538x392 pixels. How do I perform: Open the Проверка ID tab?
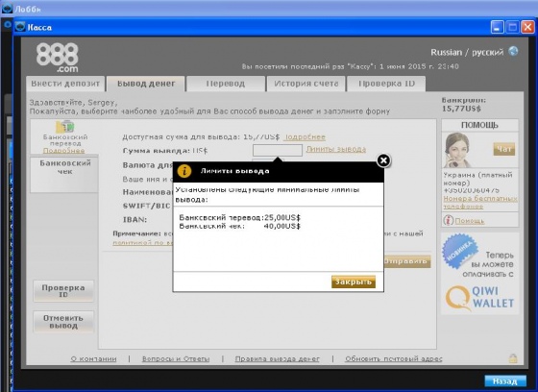[386, 84]
